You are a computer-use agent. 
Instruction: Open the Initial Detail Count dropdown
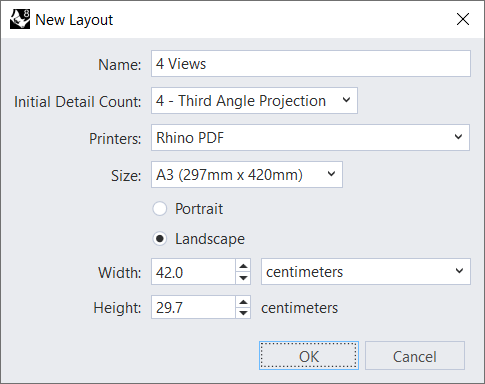[254, 101]
